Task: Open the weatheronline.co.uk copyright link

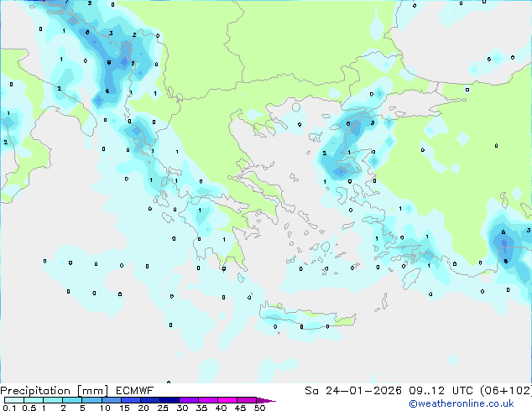Action: 461,403
